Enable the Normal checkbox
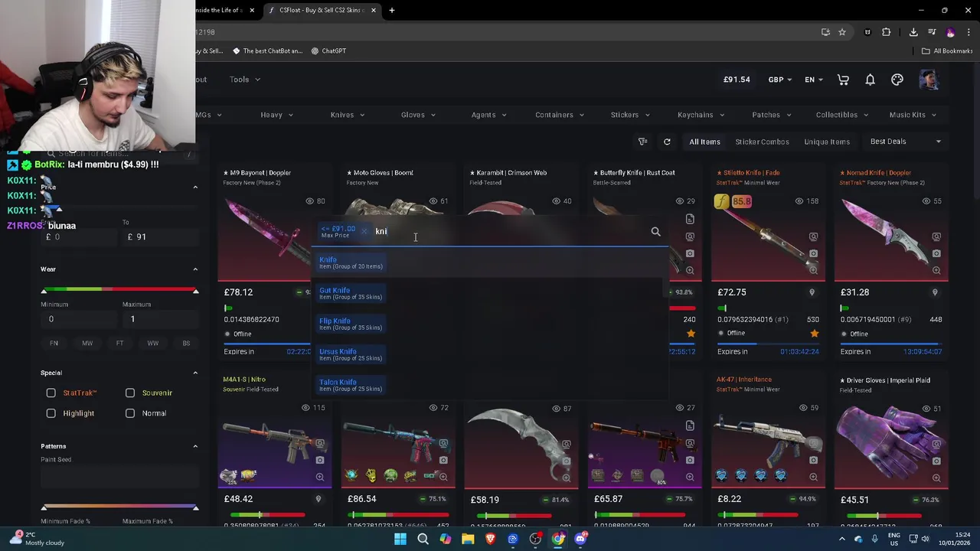Image resolution: width=980 pixels, height=551 pixels. (130, 413)
